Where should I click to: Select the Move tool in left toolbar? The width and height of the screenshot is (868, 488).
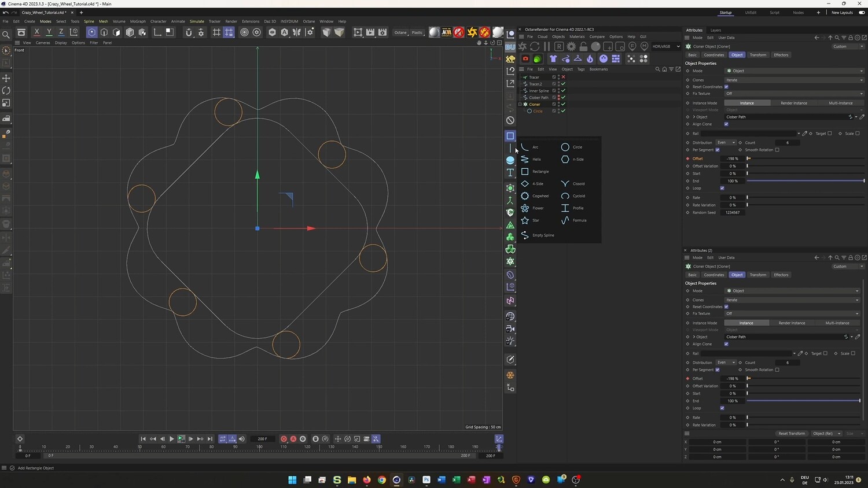(x=6, y=78)
